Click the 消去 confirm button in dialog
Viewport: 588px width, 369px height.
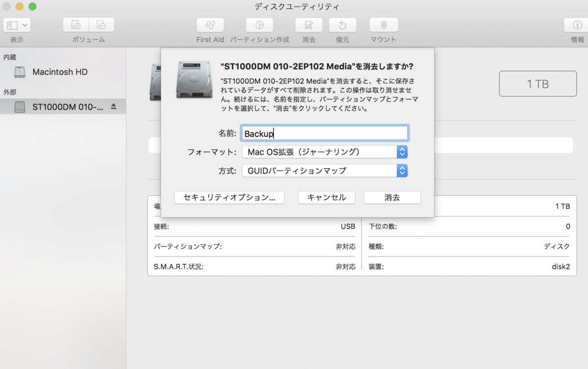[392, 197]
